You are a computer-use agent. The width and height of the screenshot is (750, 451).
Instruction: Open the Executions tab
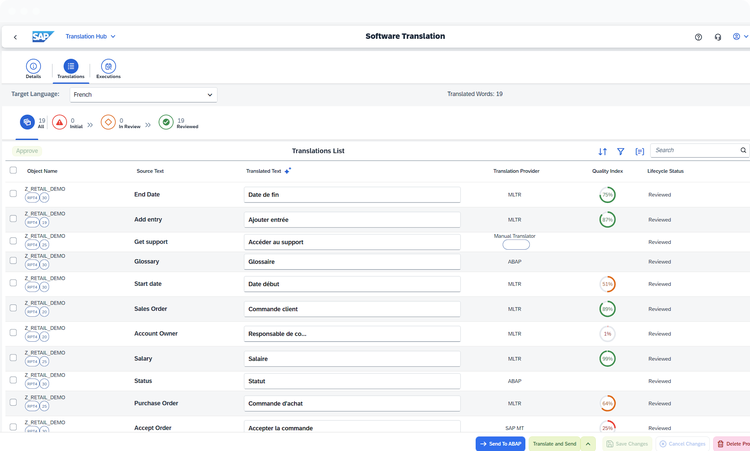click(x=109, y=69)
